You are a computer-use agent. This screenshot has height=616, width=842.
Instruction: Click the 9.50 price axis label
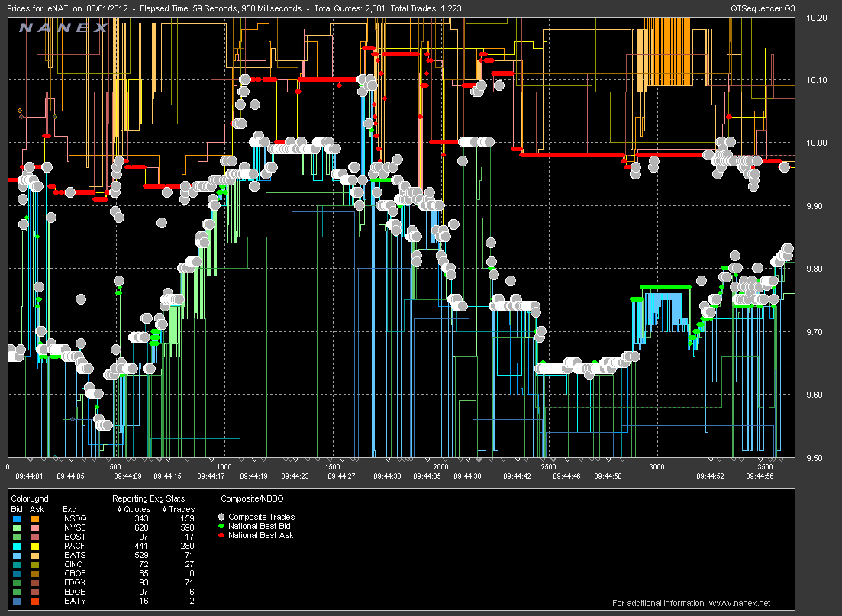pos(815,458)
